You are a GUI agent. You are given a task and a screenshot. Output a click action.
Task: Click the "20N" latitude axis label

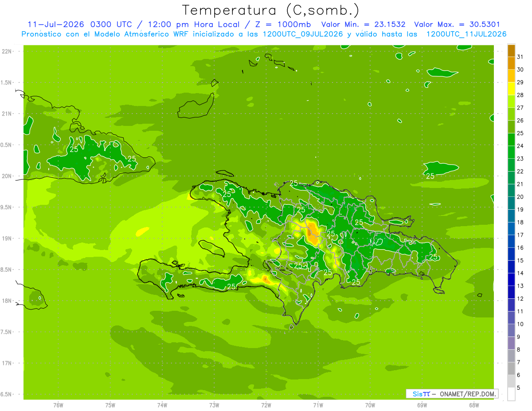[8, 176]
